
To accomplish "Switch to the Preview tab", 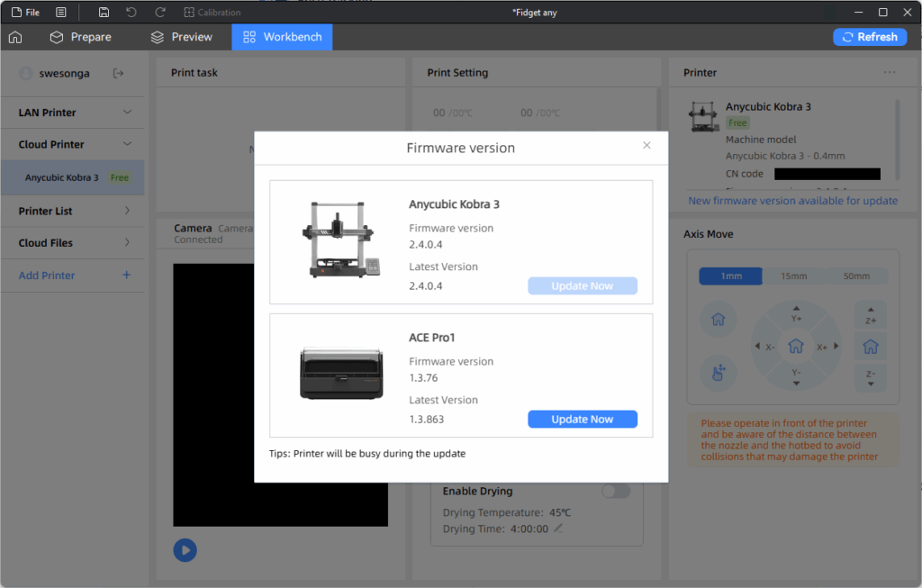I will tap(182, 37).
